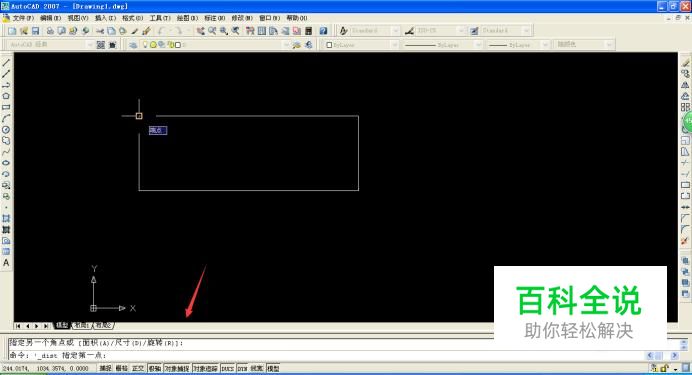This screenshot has height=375, width=692.
Task: Click the Cut scissors icon
Action: (x=100, y=31)
